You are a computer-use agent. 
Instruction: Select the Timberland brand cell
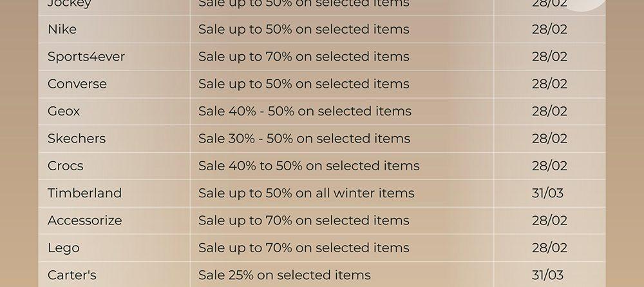click(x=84, y=193)
